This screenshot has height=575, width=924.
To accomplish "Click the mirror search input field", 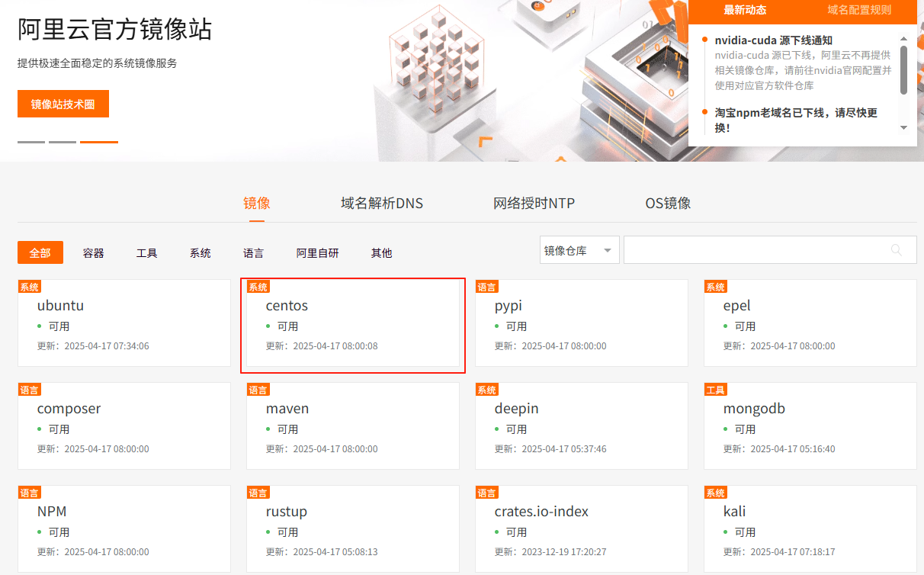I will click(770, 250).
